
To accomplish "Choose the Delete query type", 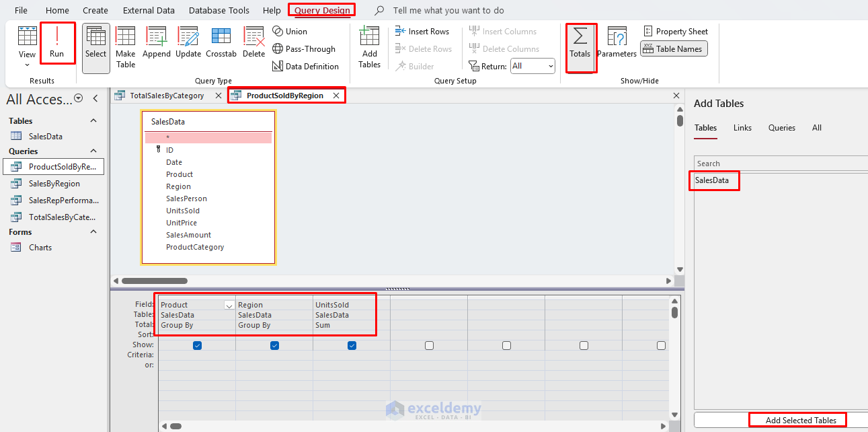I will pyautogui.click(x=254, y=43).
